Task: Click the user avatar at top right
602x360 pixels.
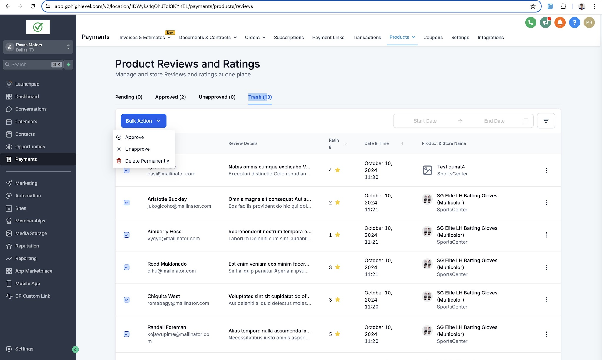Action: [589, 23]
